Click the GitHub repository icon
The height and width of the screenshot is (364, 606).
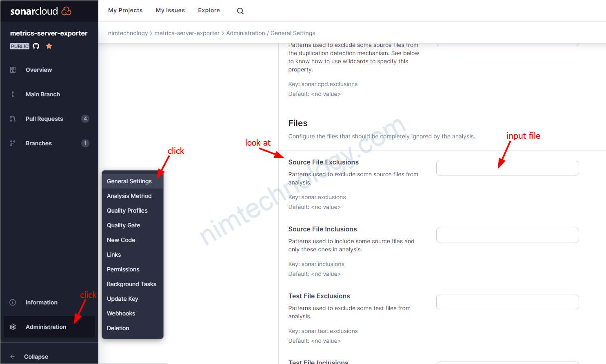(36, 46)
